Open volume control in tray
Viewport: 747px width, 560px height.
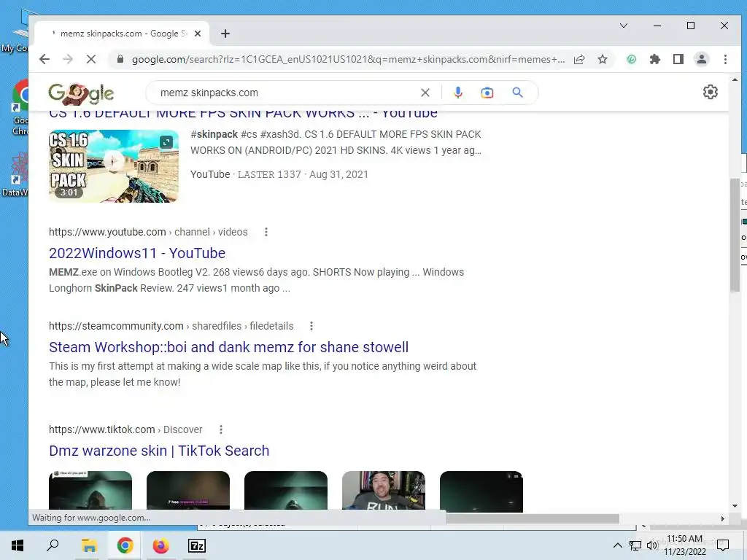point(651,545)
